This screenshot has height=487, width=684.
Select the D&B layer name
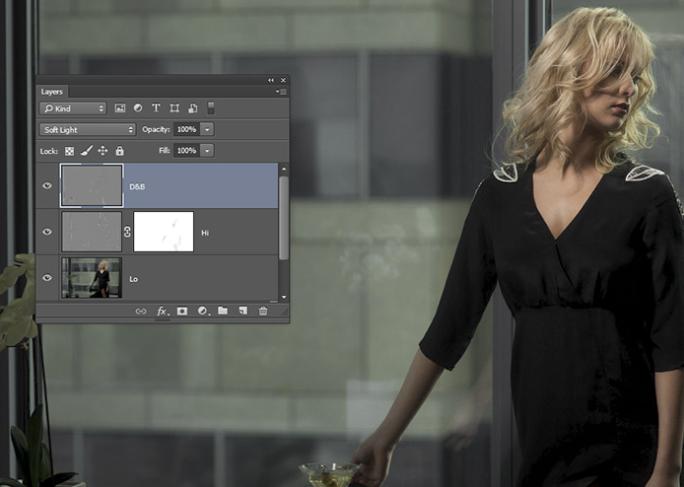pos(137,187)
